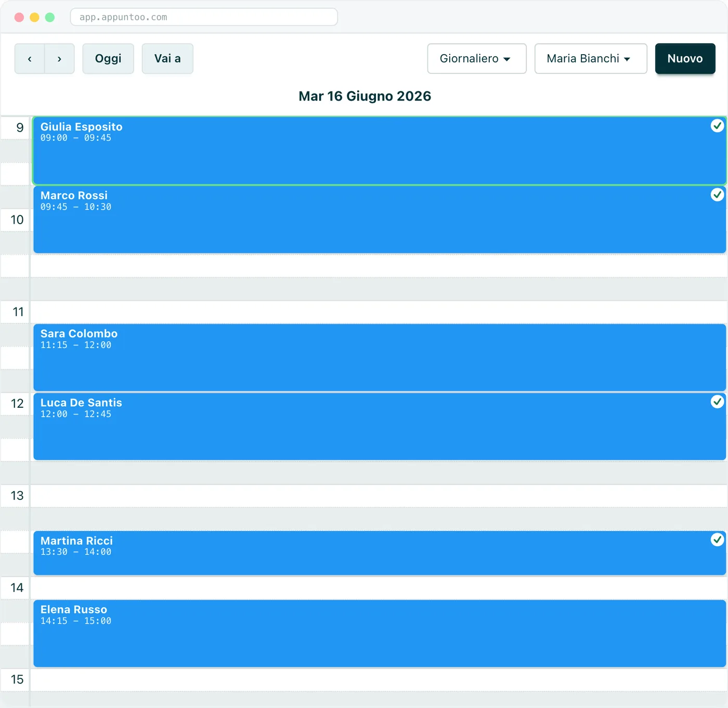Click the 9 hour label
Image resolution: width=728 pixels, height=708 pixels.
[x=20, y=128]
